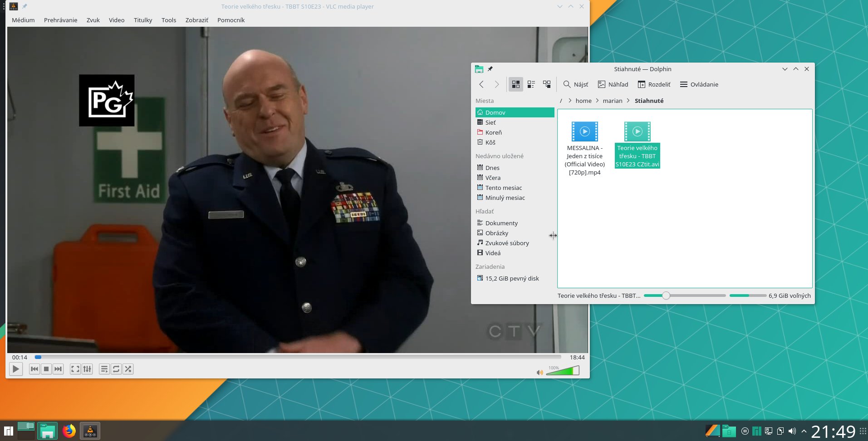
Task: Select Domov in Places panel
Action: pos(515,112)
